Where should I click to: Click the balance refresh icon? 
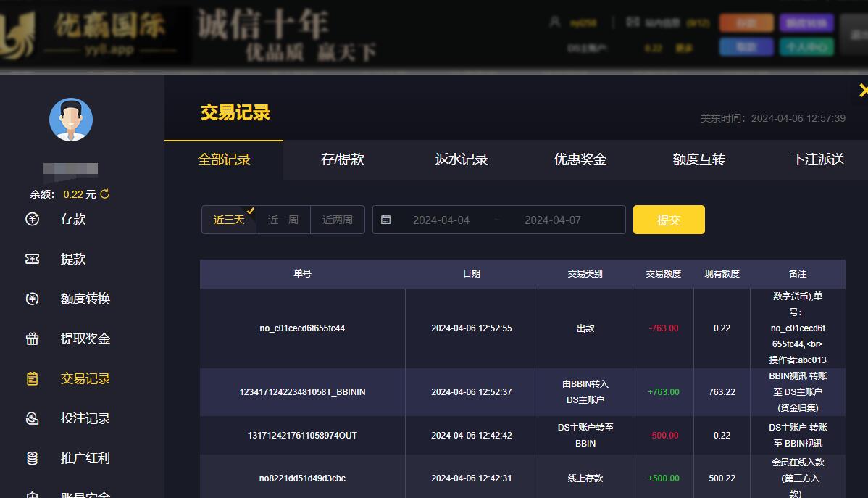click(x=105, y=194)
